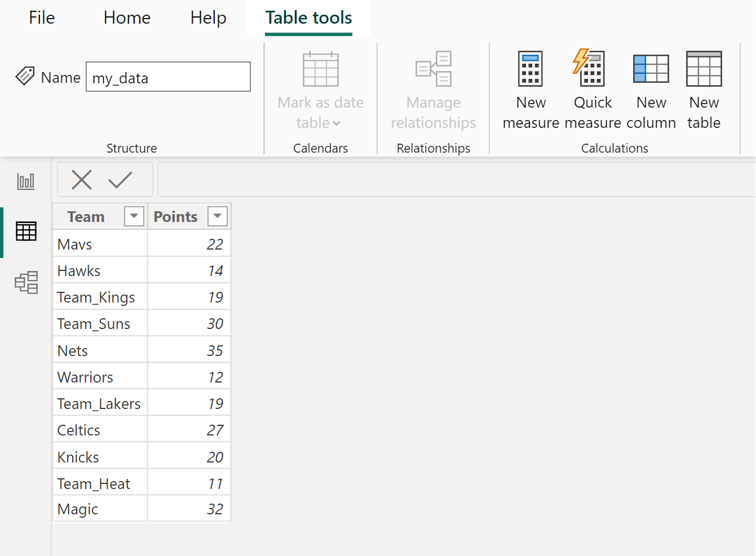The width and height of the screenshot is (756, 556).
Task: Commit the formula with the checkmark button
Action: pos(120,180)
